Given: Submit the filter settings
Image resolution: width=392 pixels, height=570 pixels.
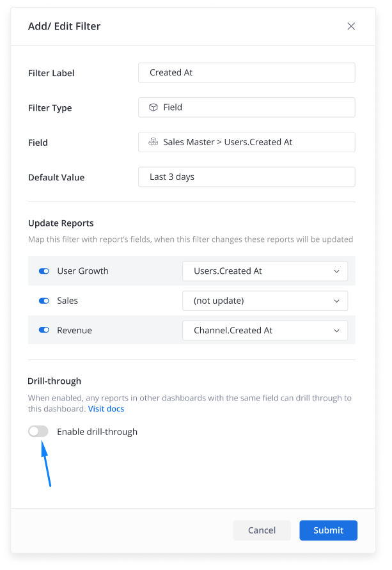Looking at the screenshot, I should click(x=329, y=530).
